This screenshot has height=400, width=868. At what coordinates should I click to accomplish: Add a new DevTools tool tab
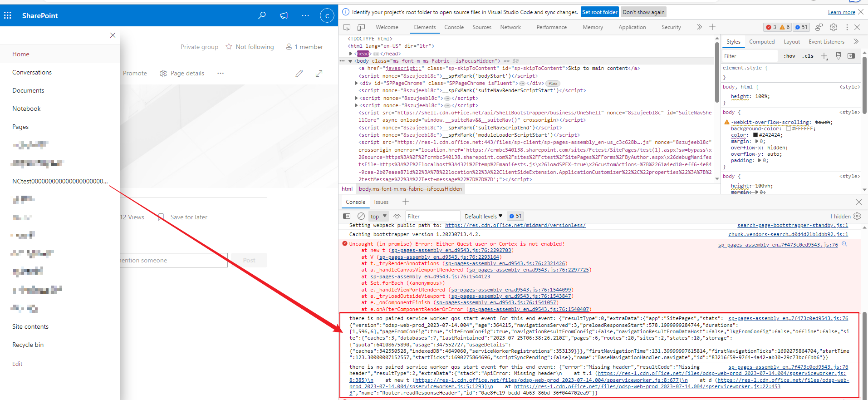coord(712,27)
